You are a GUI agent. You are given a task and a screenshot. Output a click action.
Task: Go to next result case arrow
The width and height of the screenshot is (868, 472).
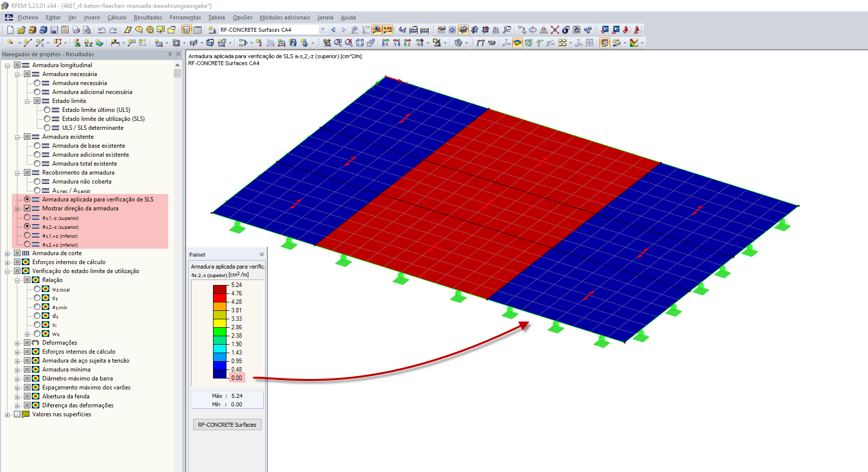343,30
